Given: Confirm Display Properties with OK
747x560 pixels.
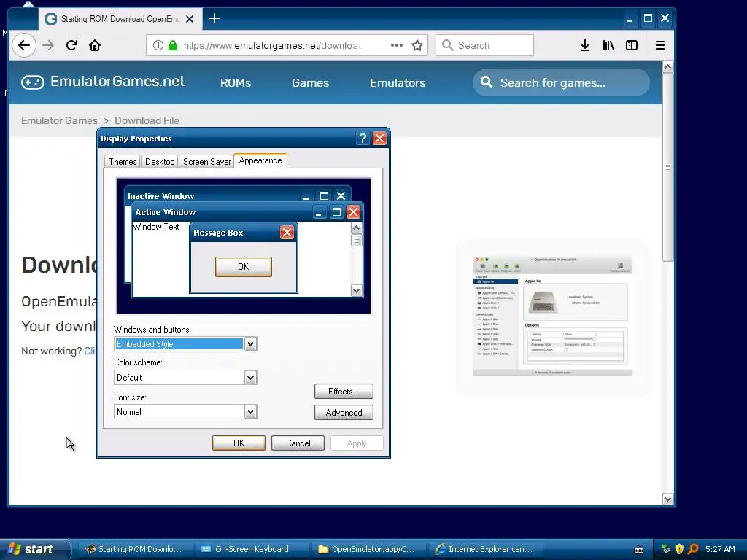Looking at the screenshot, I should tap(239, 443).
